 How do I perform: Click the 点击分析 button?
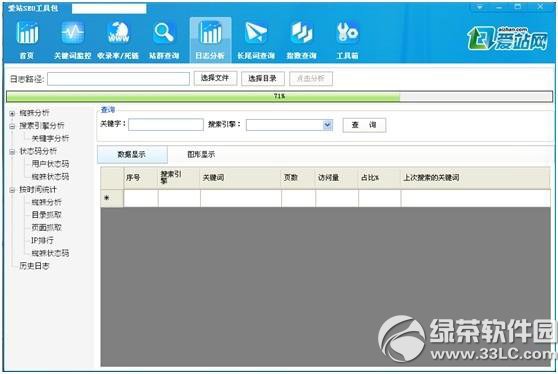311,78
